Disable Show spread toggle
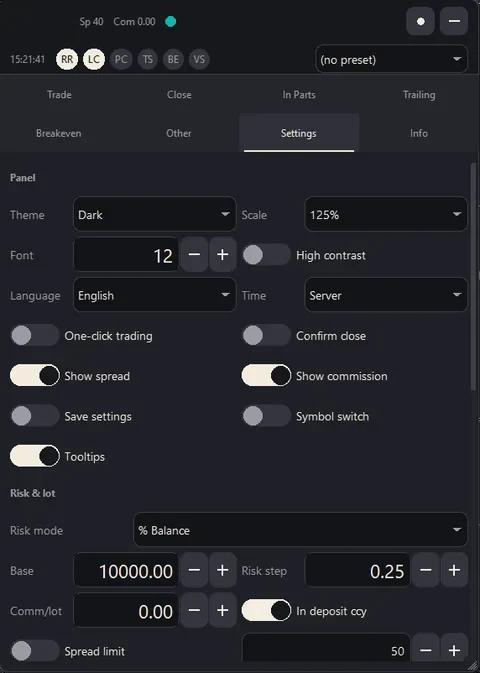 pyautogui.click(x=35, y=376)
